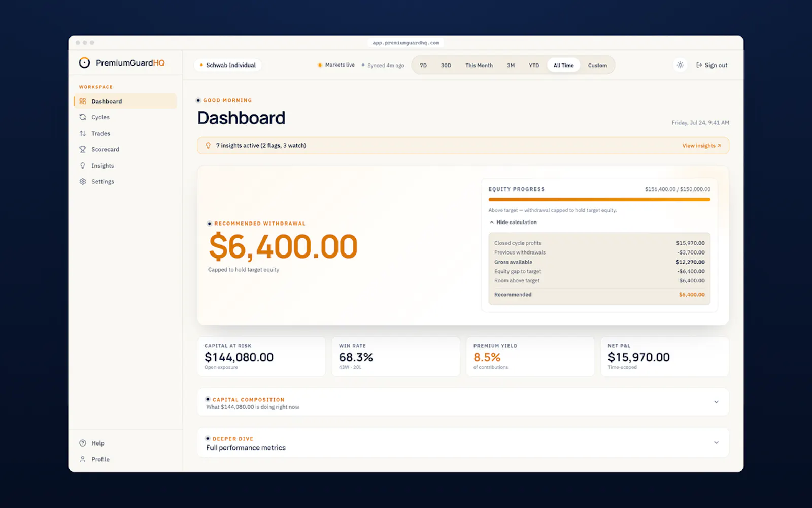Image resolution: width=812 pixels, height=508 pixels.
Task: Select the 7D time range
Action: (423, 65)
